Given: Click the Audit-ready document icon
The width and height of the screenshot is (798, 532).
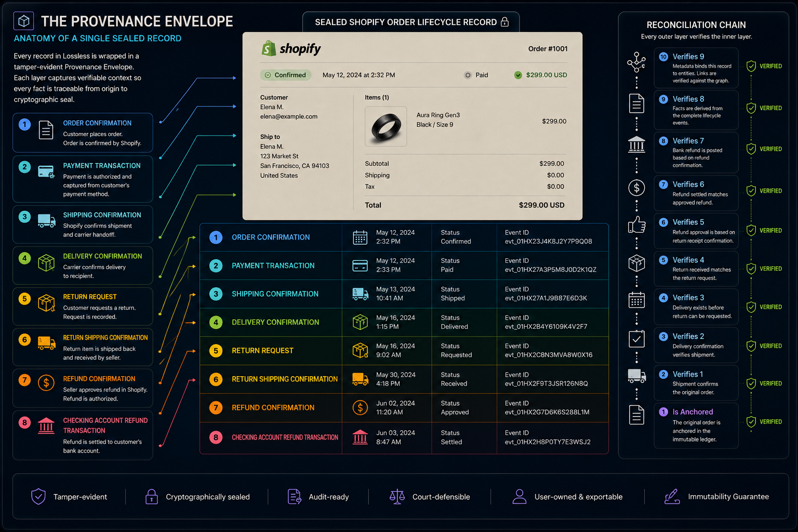Looking at the screenshot, I should click(294, 497).
